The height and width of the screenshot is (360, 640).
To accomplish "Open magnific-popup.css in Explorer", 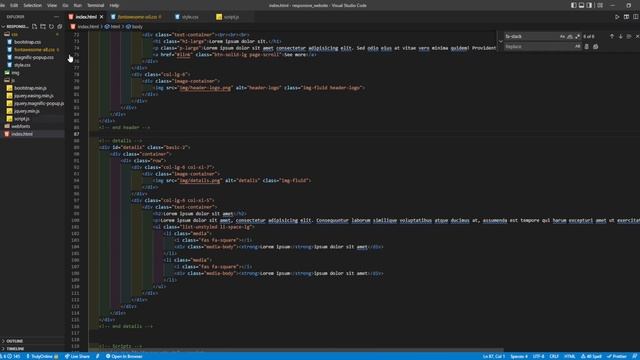I will (x=33, y=58).
